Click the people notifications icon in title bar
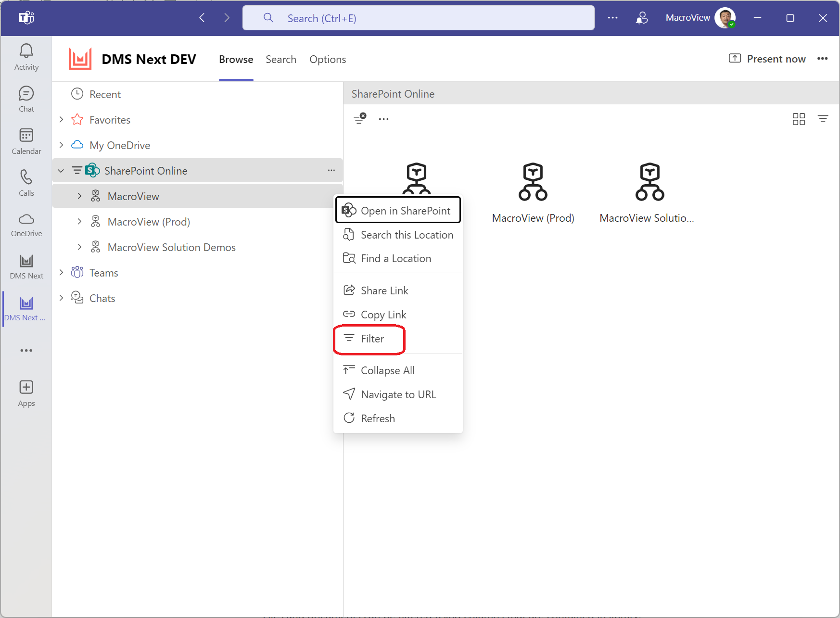This screenshot has width=840, height=618. pyautogui.click(x=642, y=18)
